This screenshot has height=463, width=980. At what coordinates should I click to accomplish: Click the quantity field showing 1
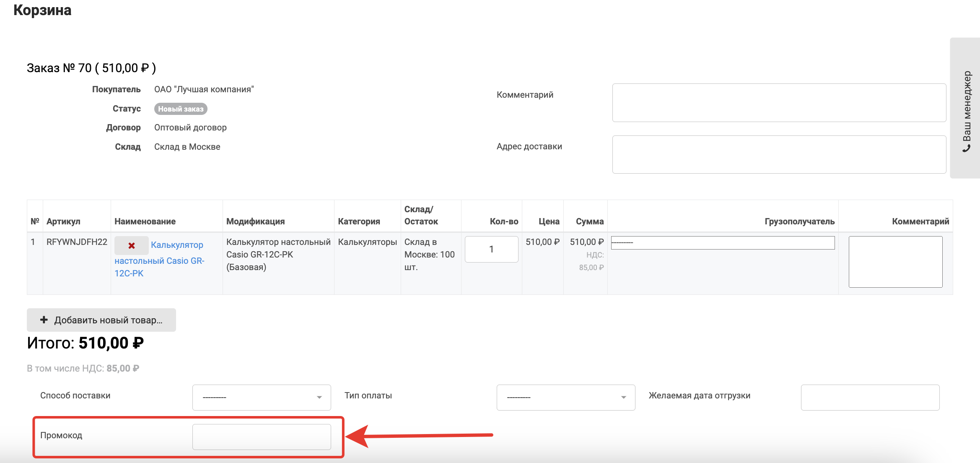coord(491,249)
